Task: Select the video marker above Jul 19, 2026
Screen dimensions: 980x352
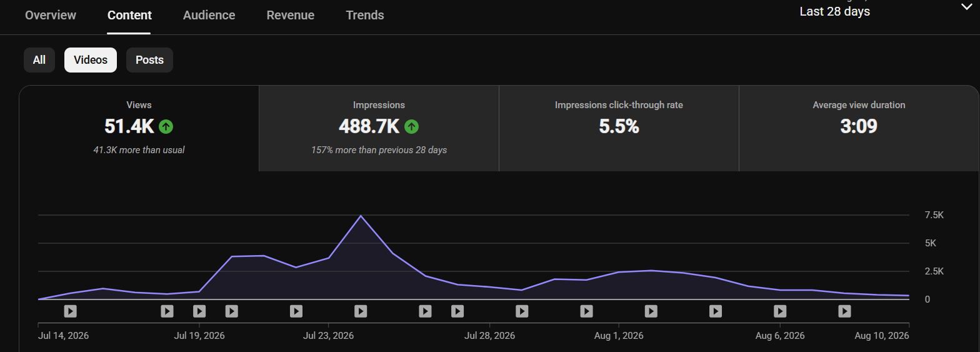Action: pos(199,311)
